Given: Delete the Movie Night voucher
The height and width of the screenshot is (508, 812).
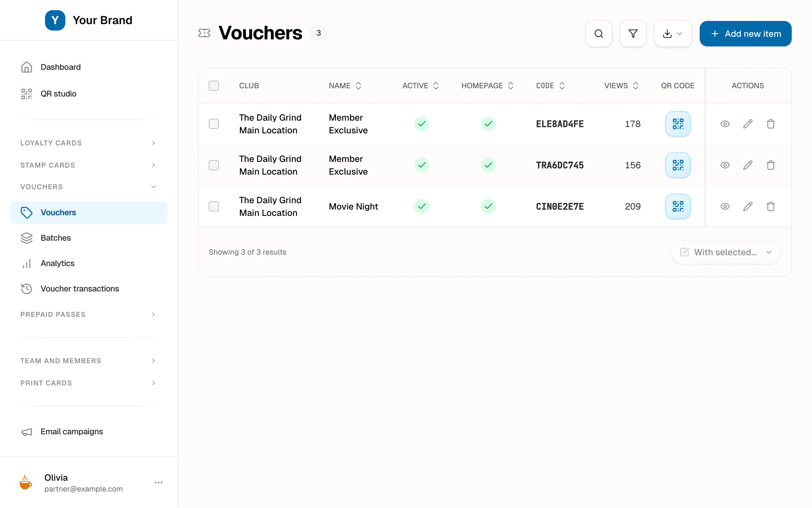Looking at the screenshot, I should (770, 206).
